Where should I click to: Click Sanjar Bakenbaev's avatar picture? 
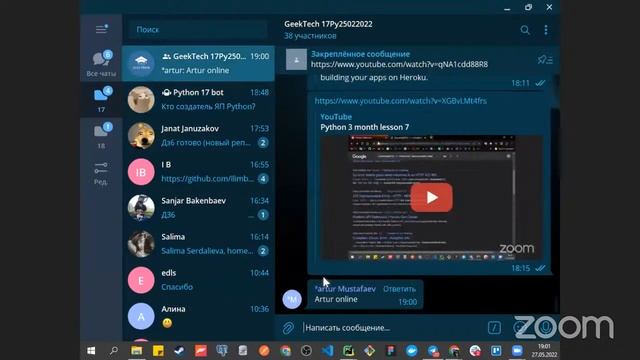[141, 208]
